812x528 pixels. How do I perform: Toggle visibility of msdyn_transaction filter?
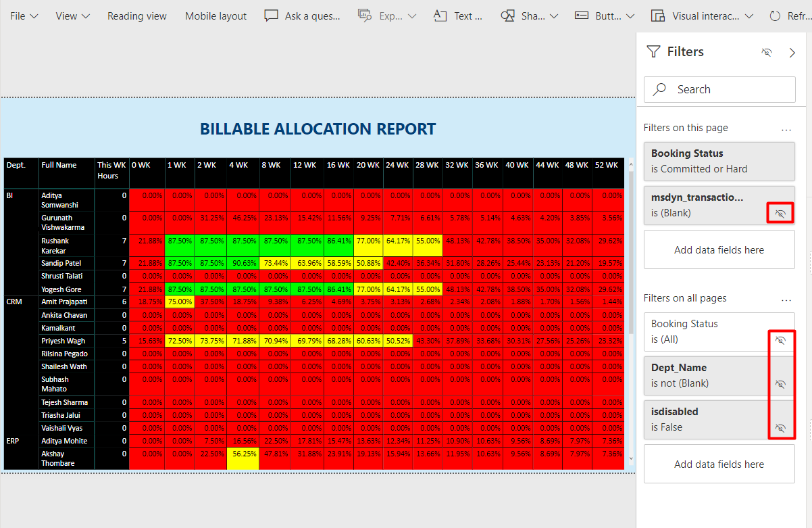780,214
